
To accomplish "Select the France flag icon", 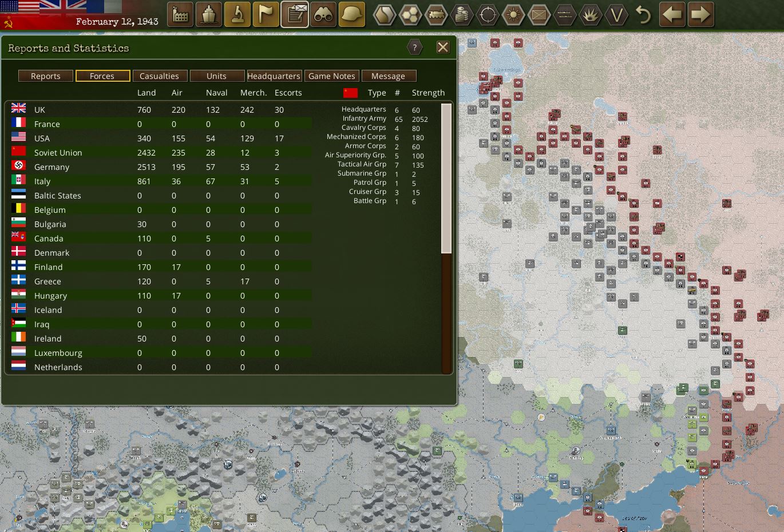I will coord(19,122).
